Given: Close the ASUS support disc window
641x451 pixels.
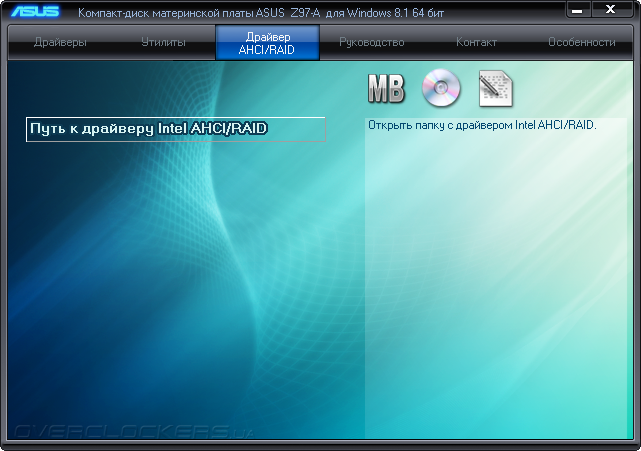Looking at the screenshot, I should (611, 9).
